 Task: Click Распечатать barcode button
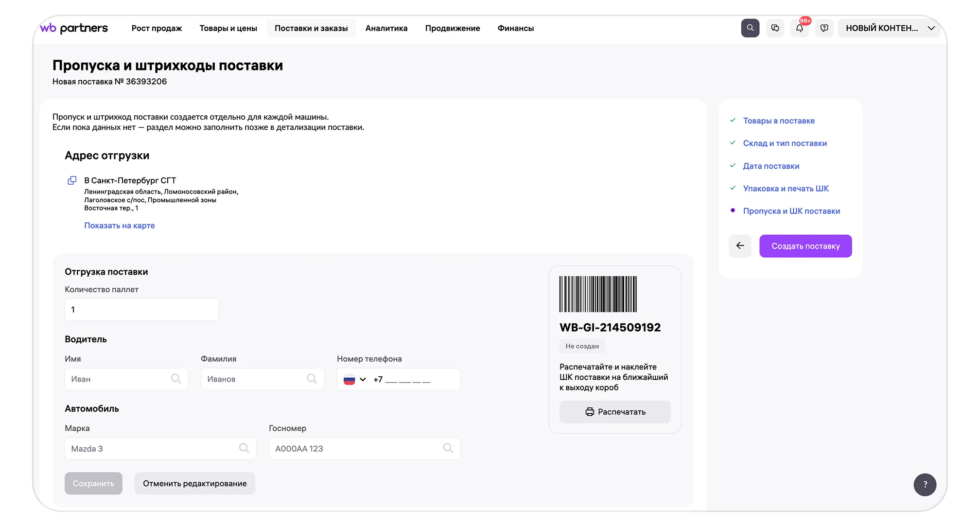pyautogui.click(x=615, y=412)
